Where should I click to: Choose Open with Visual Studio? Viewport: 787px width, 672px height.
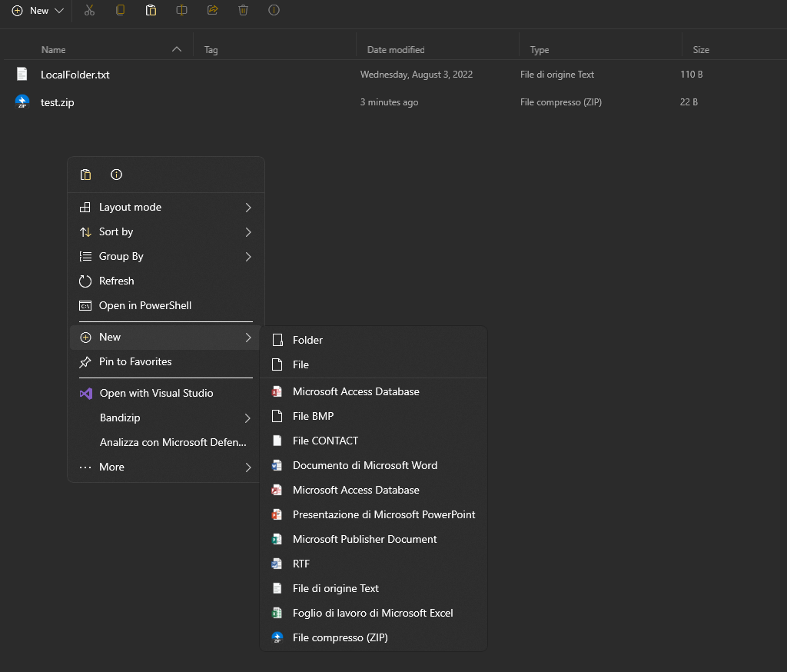coord(166,393)
